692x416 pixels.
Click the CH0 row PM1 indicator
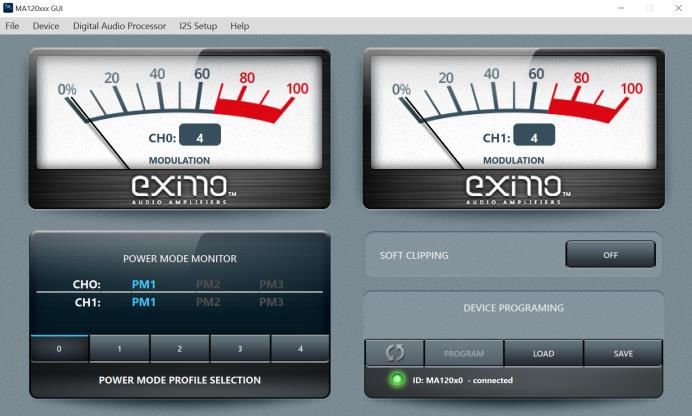point(144,284)
